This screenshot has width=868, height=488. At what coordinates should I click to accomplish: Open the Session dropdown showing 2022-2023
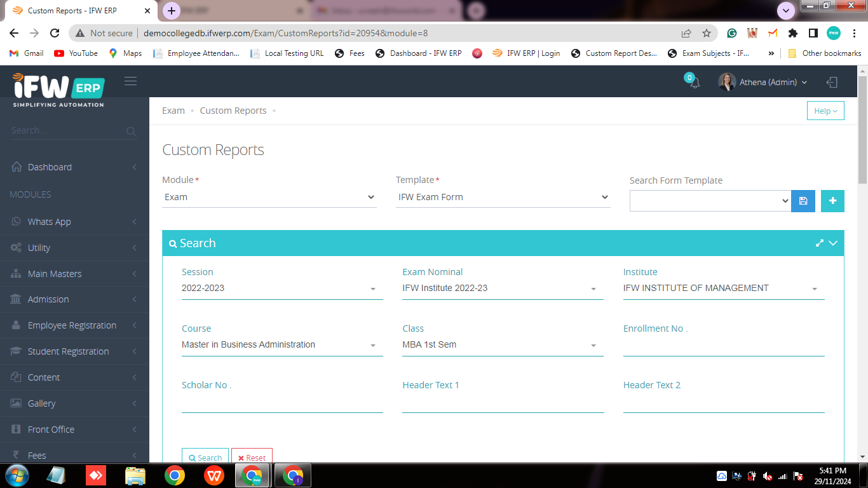pos(282,288)
